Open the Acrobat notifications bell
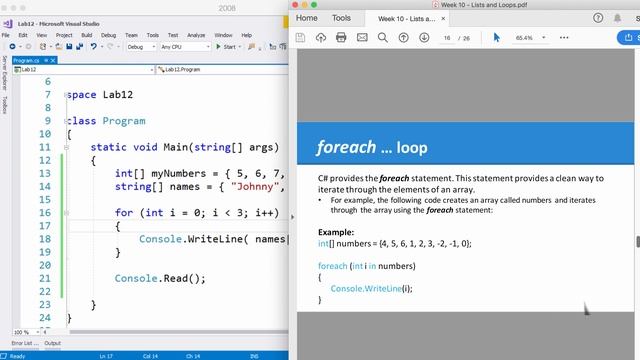Image resolution: width=640 pixels, height=360 pixels. coord(618,18)
